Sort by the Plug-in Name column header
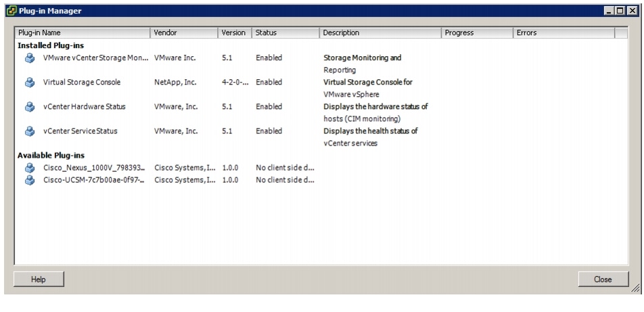Image resolution: width=644 pixels, height=312 pixels. [83, 33]
